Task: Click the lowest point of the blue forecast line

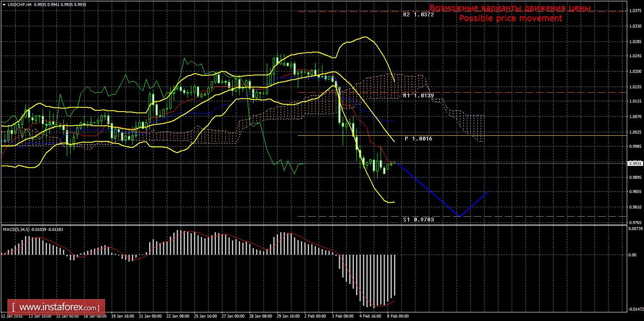Action: (x=460, y=216)
